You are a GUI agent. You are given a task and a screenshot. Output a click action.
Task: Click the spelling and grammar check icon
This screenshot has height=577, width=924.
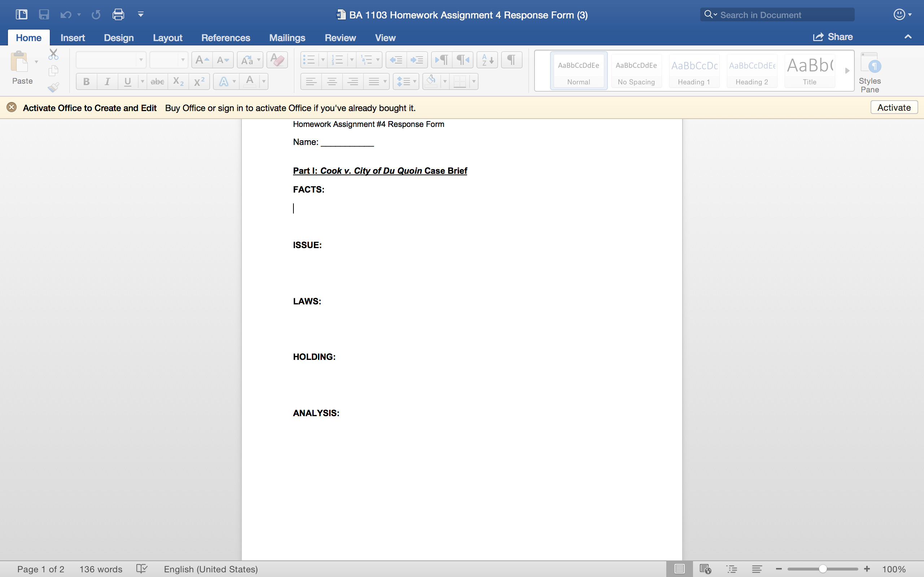click(x=141, y=569)
